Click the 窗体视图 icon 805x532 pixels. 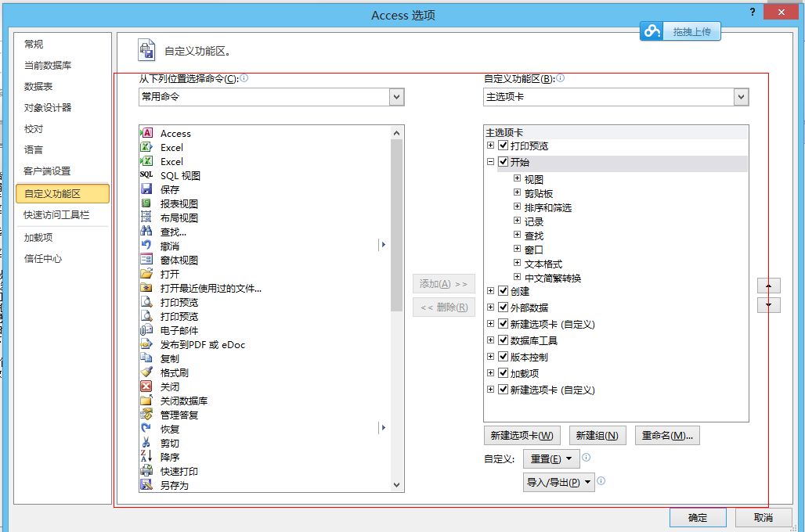[146, 260]
